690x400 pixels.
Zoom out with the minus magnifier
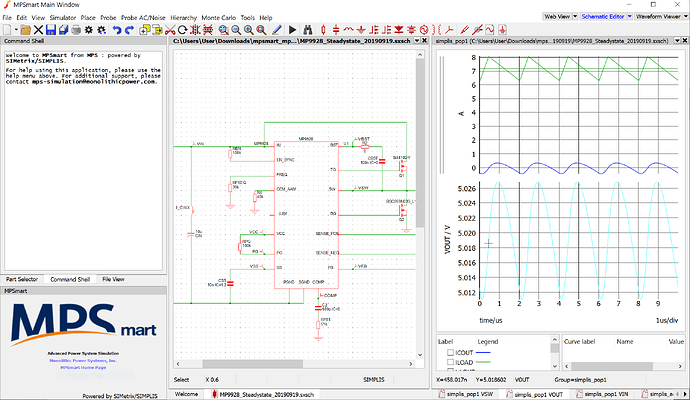click(236, 29)
